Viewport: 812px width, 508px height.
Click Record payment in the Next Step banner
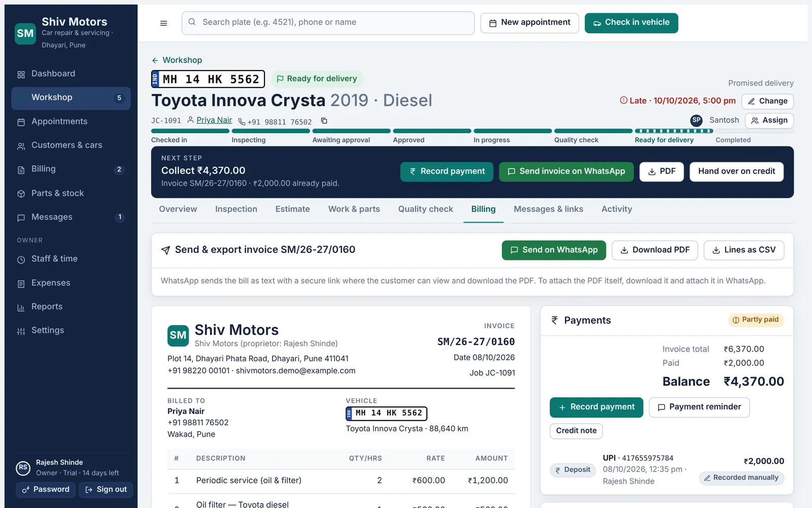(447, 172)
